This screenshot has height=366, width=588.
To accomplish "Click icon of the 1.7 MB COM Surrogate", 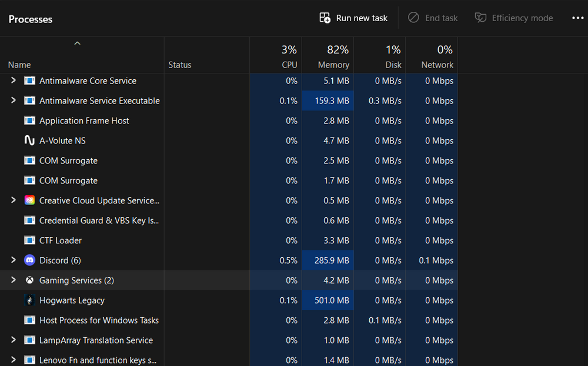I will click(x=29, y=180).
